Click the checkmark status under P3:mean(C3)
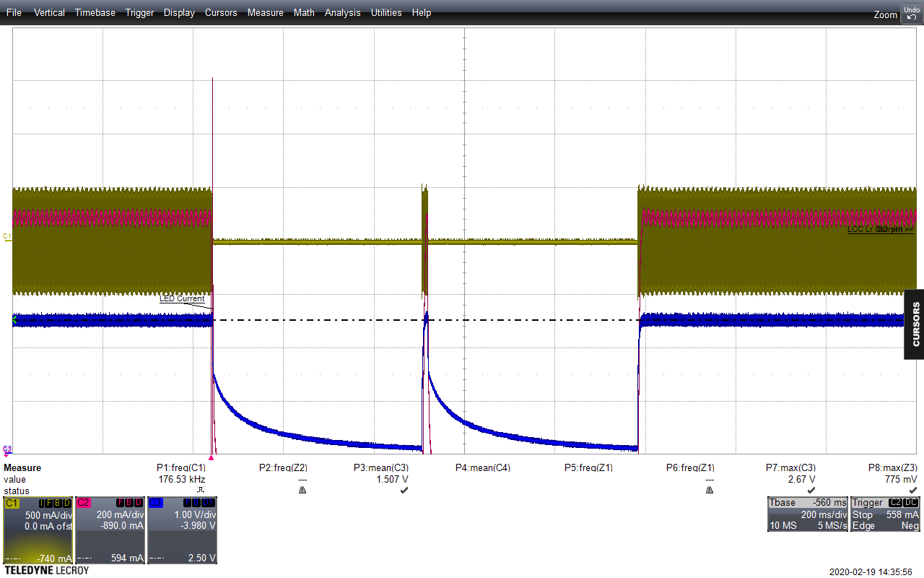The image size is (924, 578). 404,490
